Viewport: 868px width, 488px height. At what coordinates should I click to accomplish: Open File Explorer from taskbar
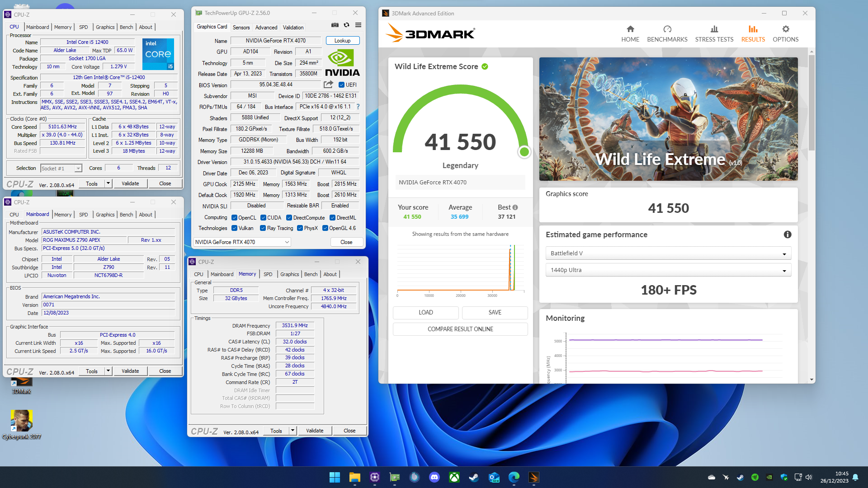(x=355, y=477)
